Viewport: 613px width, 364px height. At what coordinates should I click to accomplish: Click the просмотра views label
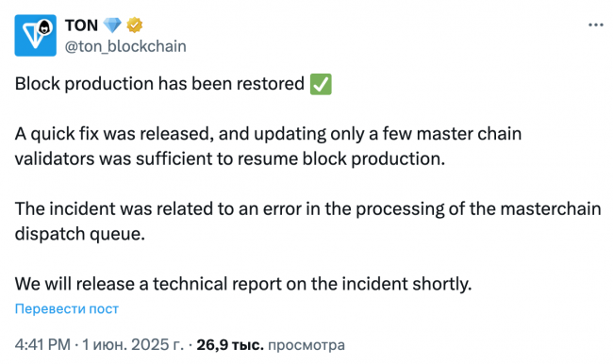(x=306, y=345)
